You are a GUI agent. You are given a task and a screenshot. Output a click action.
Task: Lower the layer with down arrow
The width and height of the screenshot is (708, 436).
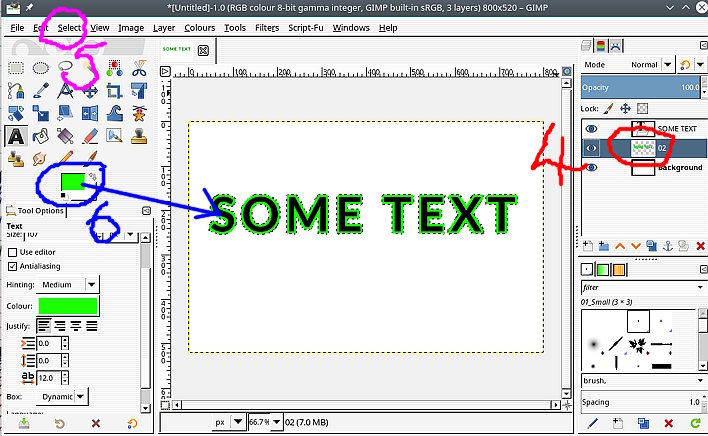(636, 246)
